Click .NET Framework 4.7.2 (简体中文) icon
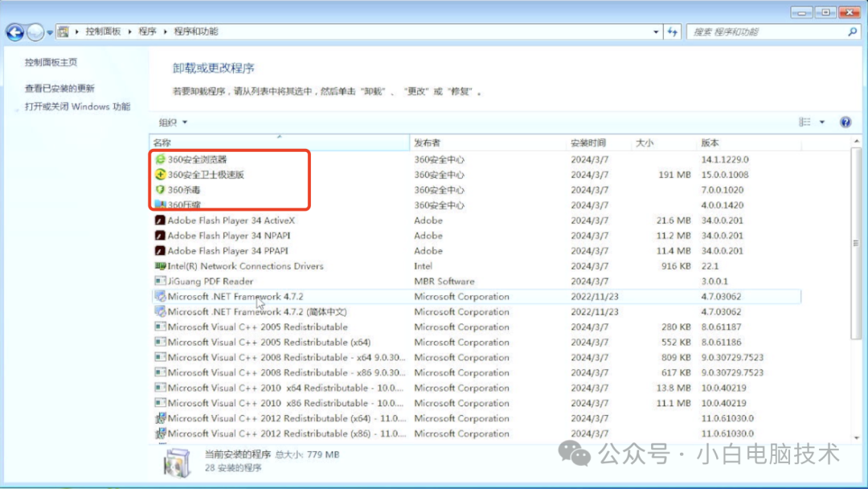This screenshot has height=489, width=868. tap(160, 312)
